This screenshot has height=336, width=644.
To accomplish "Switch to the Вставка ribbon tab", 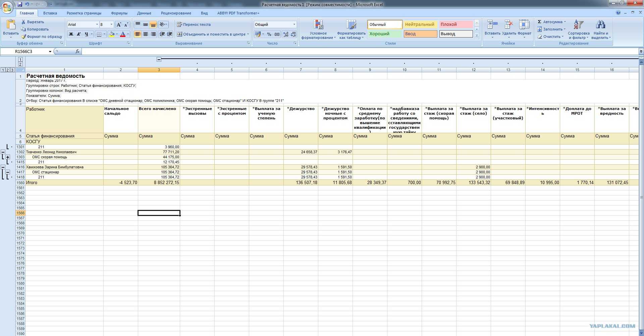I will tap(50, 13).
